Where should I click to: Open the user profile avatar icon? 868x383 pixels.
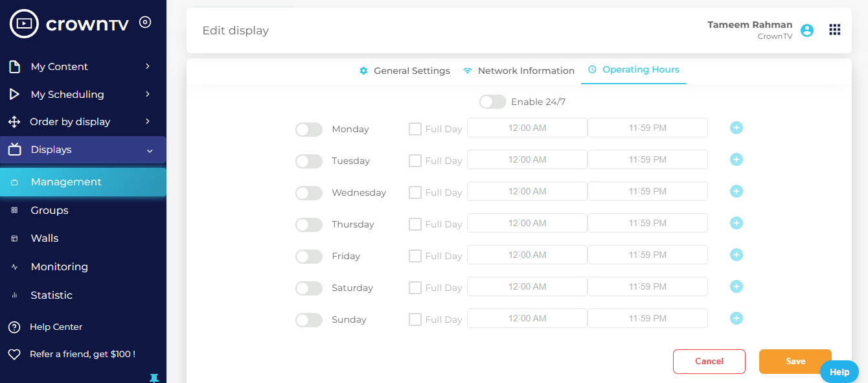pos(806,30)
